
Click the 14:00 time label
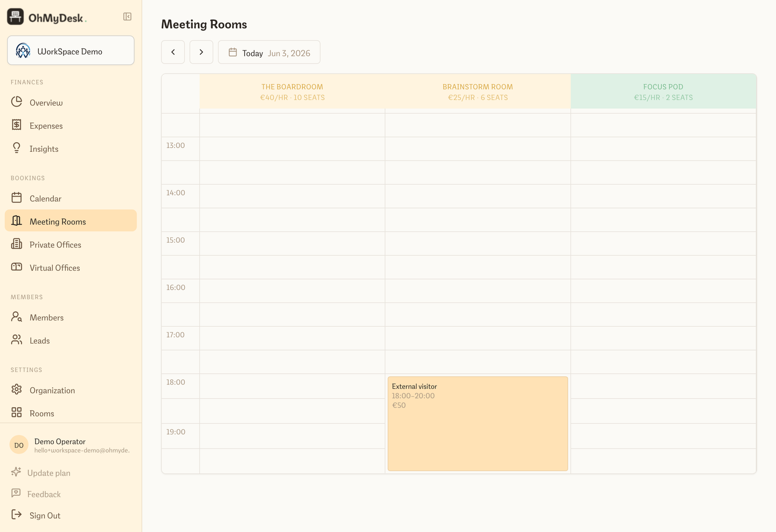coord(176,193)
